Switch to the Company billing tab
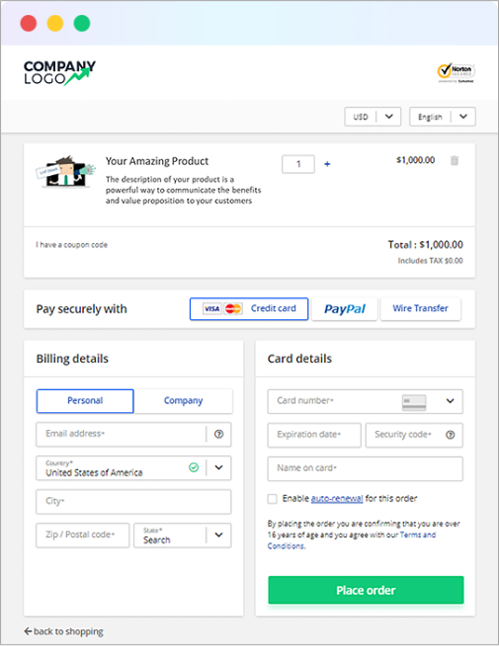The height and width of the screenshot is (646, 499). pos(183,401)
